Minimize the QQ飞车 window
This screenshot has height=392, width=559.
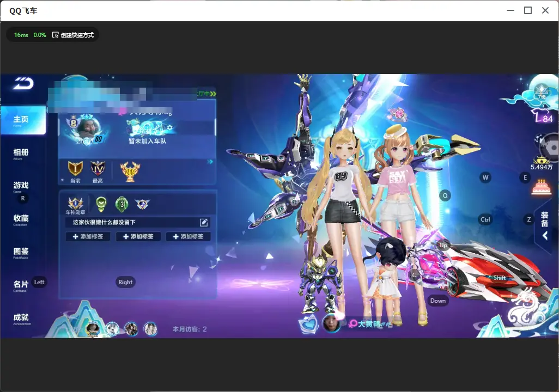pos(511,10)
